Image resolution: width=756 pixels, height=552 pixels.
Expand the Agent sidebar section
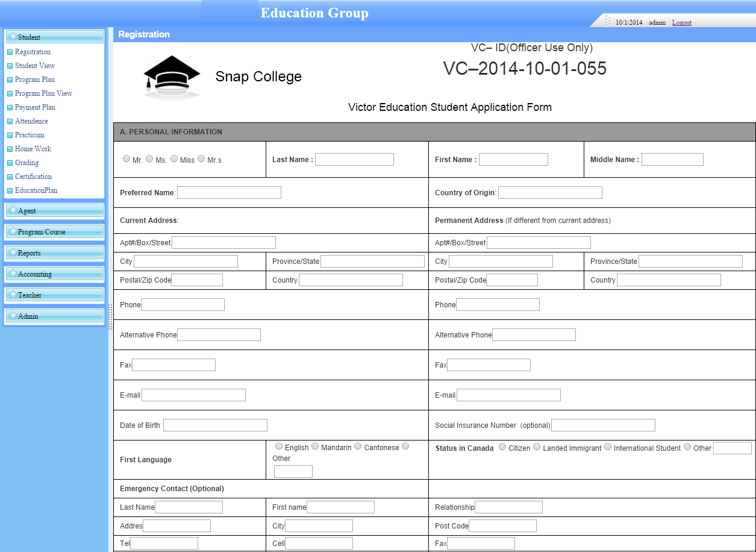(55, 210)
